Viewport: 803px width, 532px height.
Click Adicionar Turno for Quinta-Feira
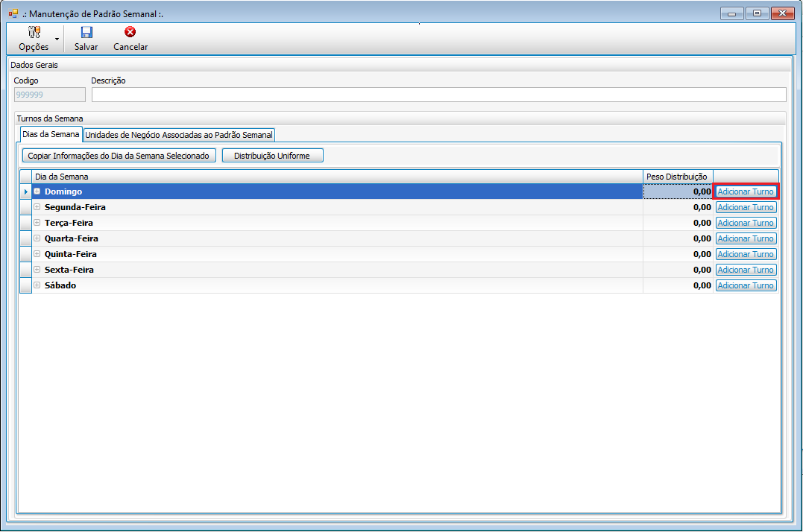click(x=746, y=254)
